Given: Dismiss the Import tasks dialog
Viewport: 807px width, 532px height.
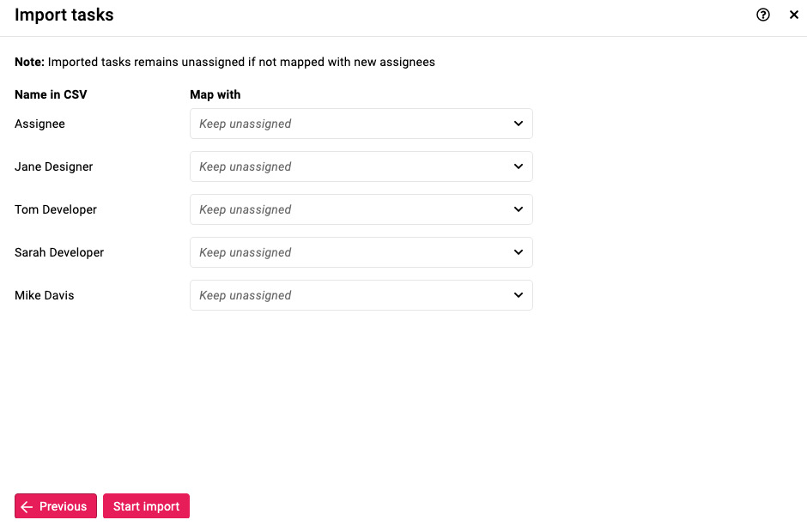Looking at the screenshot, I should point(794,15).
